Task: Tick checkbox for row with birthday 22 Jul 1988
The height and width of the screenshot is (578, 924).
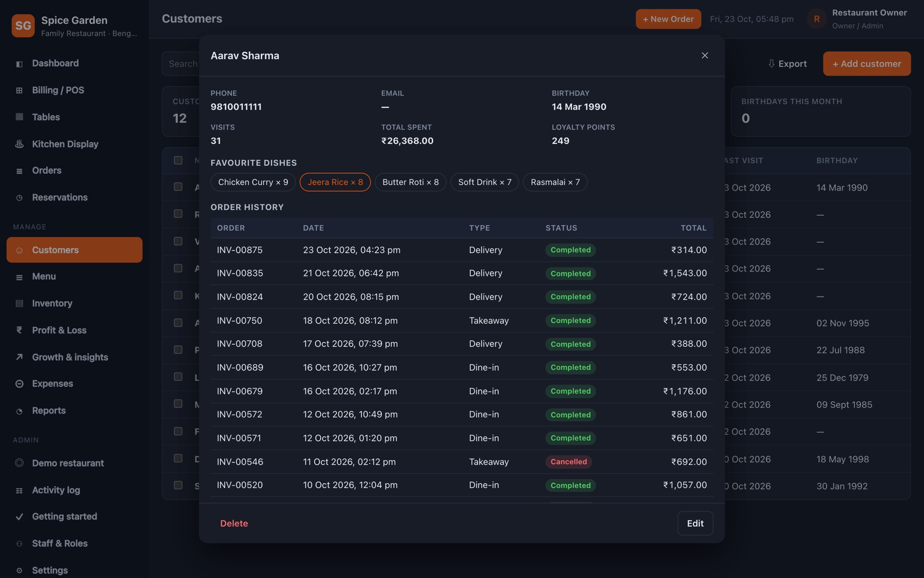Action: tap(178, 349)
